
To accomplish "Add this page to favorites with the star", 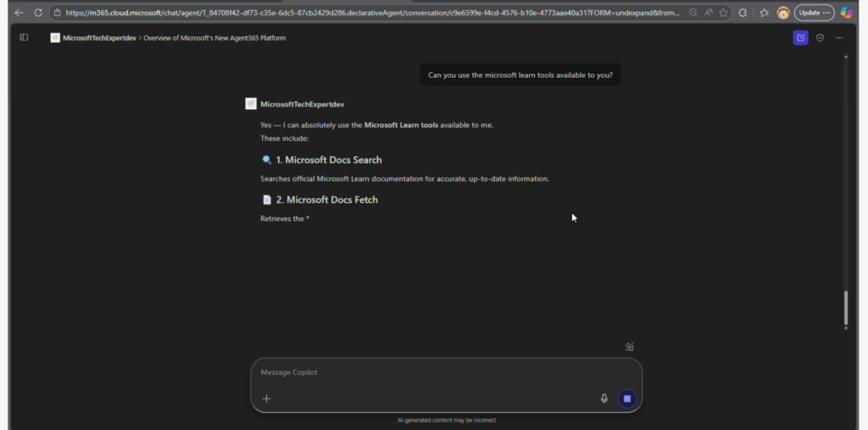I will [x=724, y=13].
